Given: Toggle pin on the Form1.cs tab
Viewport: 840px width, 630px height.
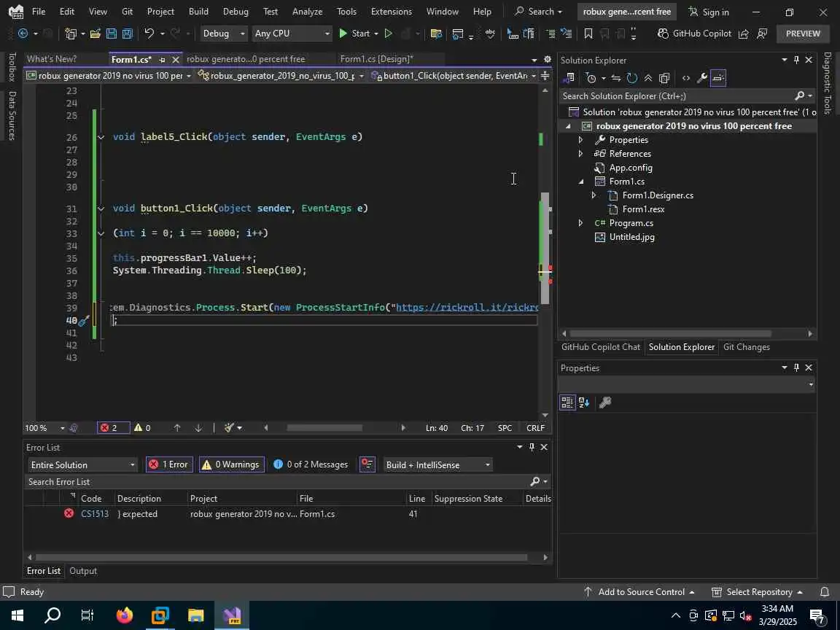Looking at the screenshot, I should [x=162, y=60].
